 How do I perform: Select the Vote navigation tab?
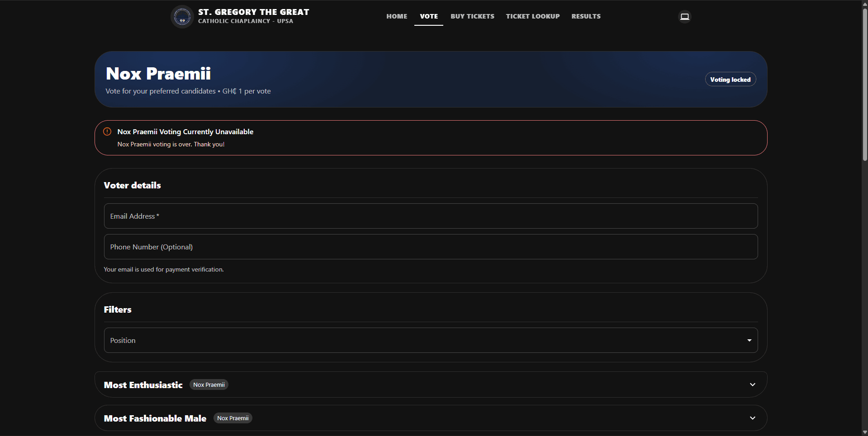point(429,16)
